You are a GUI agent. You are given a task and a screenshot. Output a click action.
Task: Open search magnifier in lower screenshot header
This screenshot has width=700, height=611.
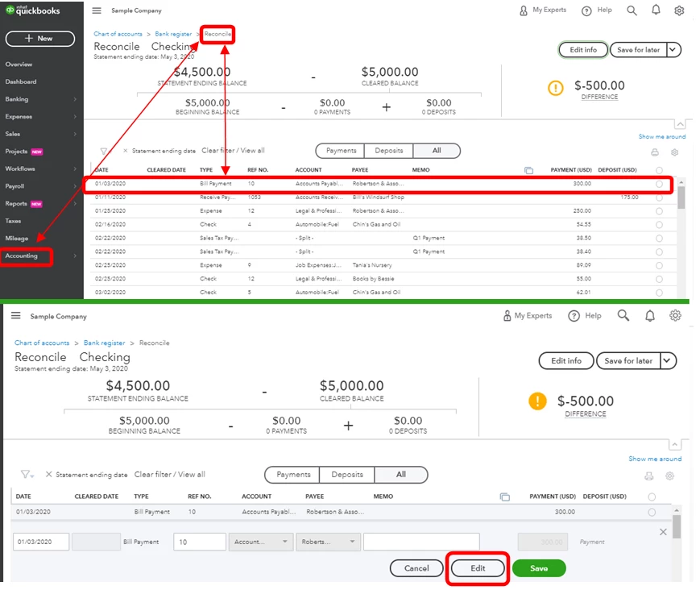623,316
